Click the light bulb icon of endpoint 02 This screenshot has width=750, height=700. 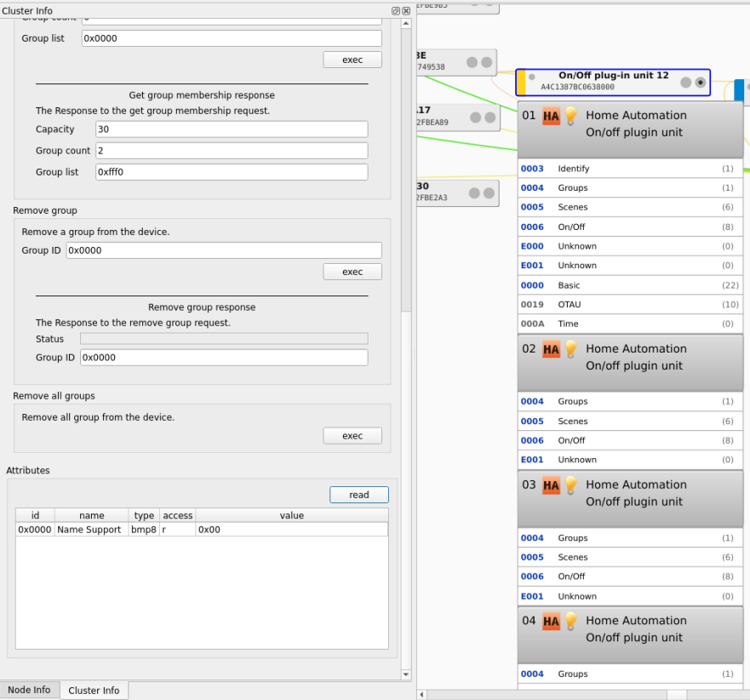[570, 349]
